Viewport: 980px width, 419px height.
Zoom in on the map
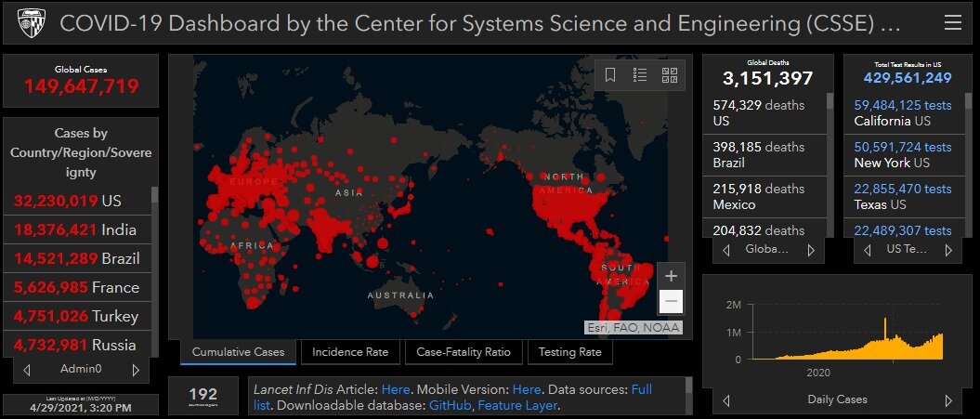tap(671, 276)
